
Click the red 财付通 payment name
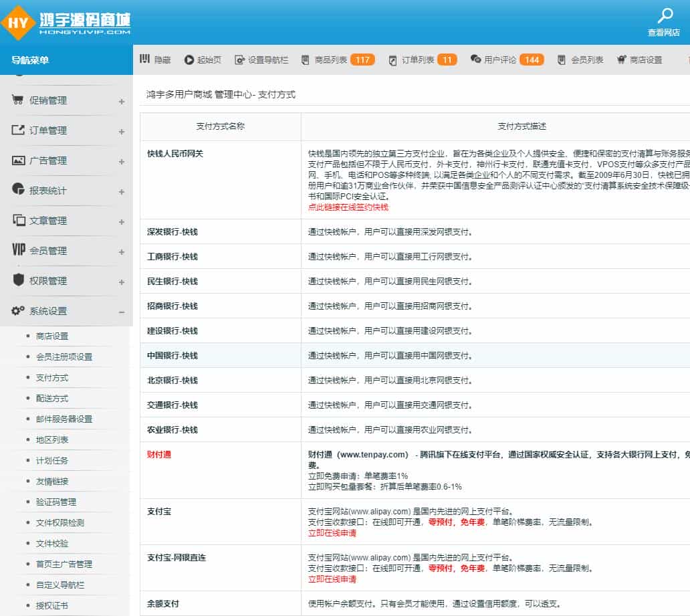(159, 454)
